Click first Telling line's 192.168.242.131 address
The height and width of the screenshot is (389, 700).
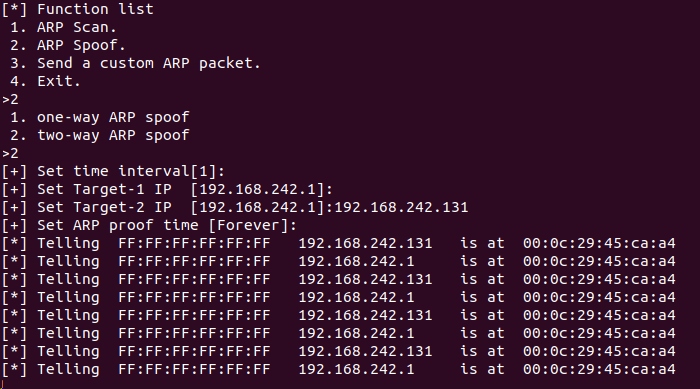(365, 243)
